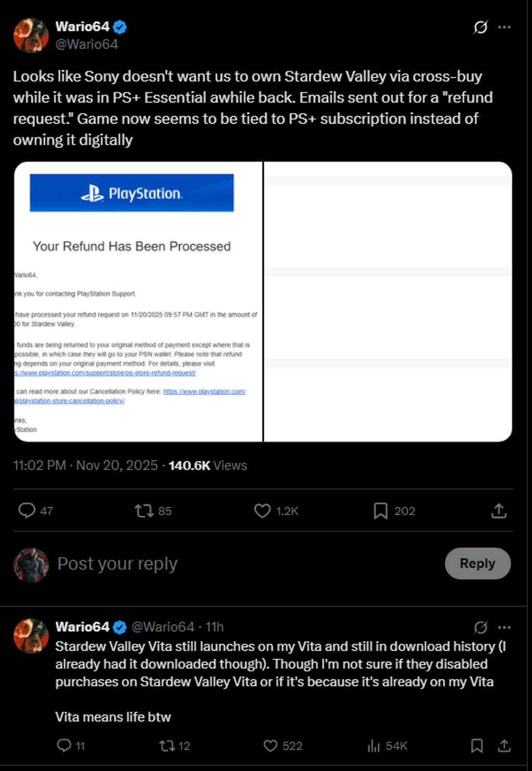Image resolution: width=532 pixels, height=771 pixels.
Task: View analytics for the 54K views reply
Action: click(374, 746)
